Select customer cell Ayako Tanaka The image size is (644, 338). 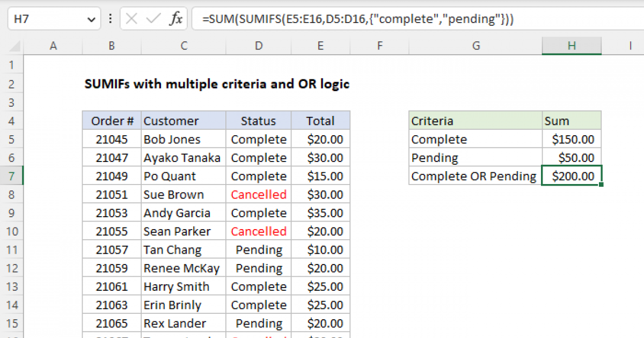coord(183,158)
